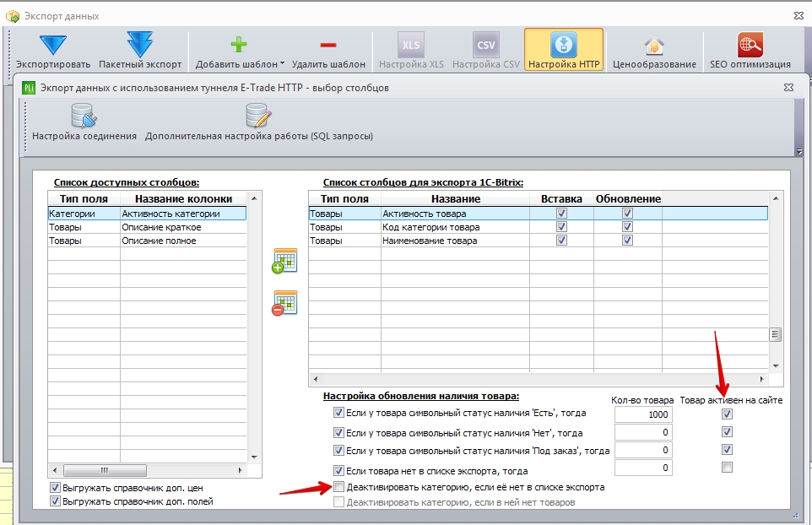Edit quantity field for items not in export
Screen dimensions: 812x525
click(x=643, y=468)
